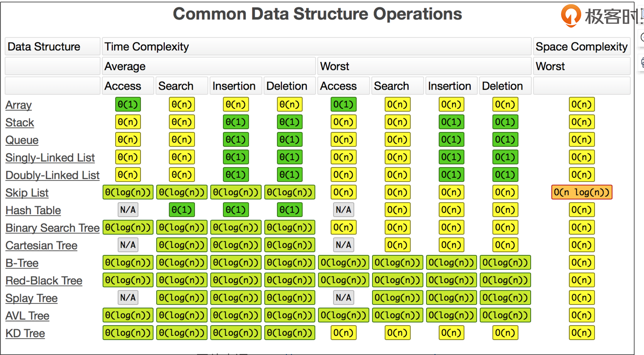The image size is (644, 355).
Task: Open the Singly-Linked List link
Action: (x=50, y=158)
